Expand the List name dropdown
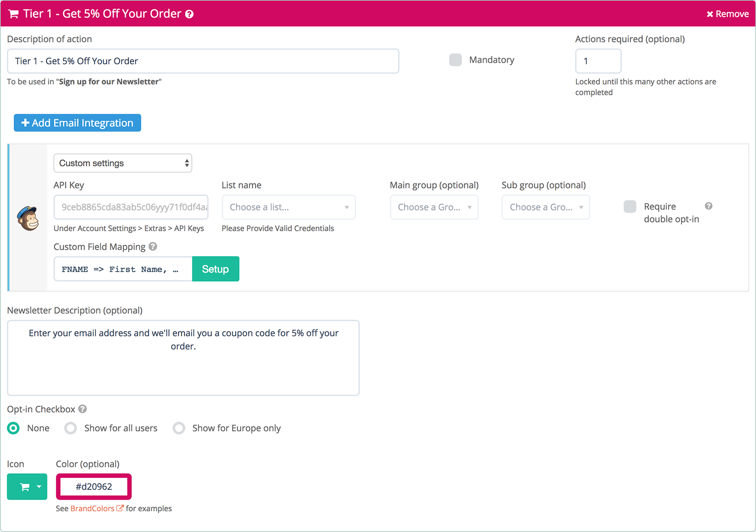This screenshot has width=756, height=532. tap(288, 207)
